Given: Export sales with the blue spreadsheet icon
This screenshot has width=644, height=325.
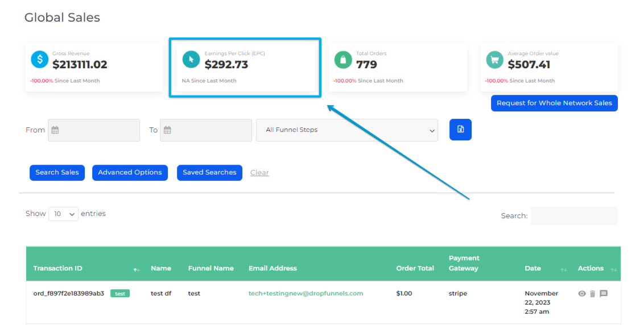Looking at the screenshot, I should pos(460,130).
